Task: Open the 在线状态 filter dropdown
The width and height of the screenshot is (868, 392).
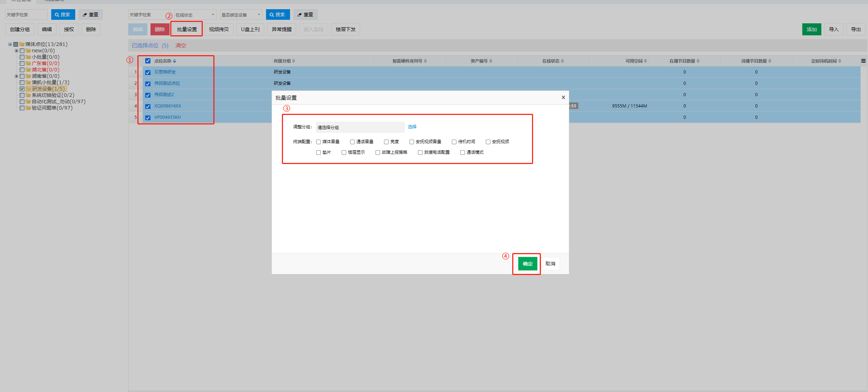Action: [195, 14]
